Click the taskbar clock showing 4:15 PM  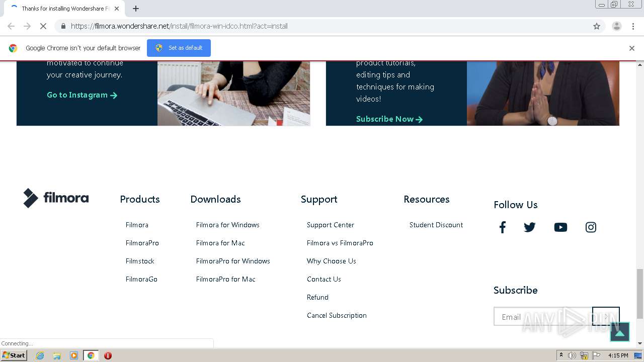(618, 355)
